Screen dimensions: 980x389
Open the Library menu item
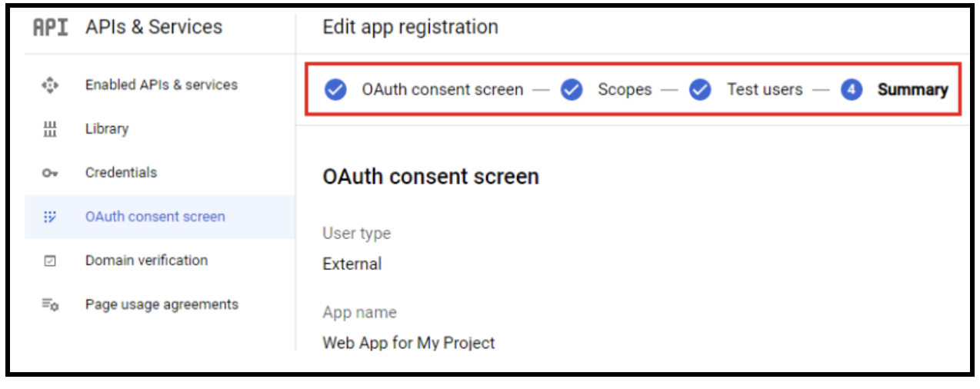(107, 129)
